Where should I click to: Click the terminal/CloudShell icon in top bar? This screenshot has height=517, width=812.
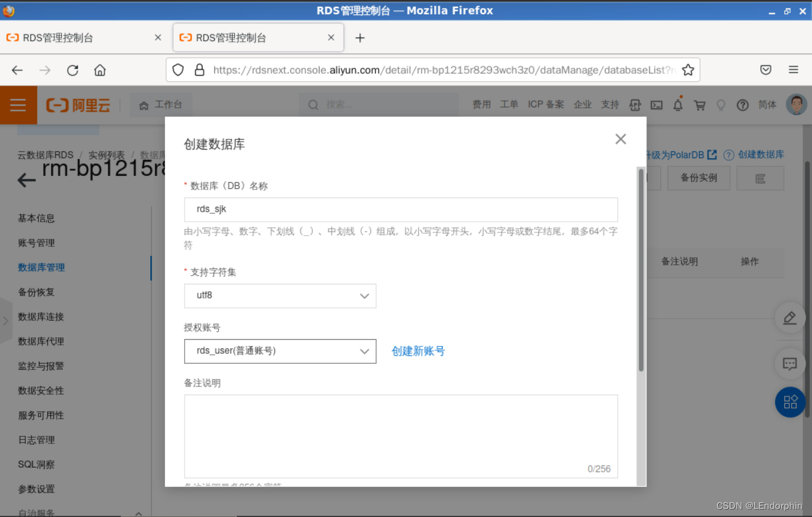pos(656,105)
